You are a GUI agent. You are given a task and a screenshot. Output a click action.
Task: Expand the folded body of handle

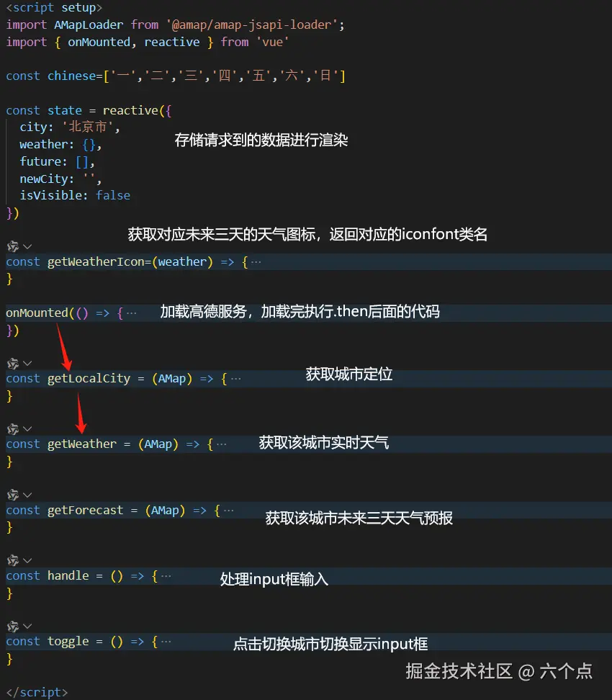[166, 576]
